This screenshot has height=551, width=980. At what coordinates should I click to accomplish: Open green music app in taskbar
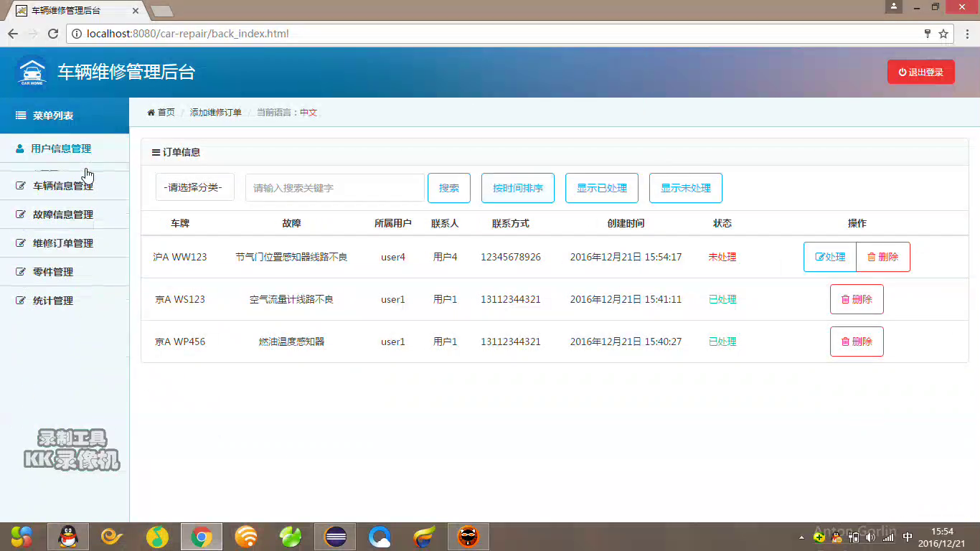(157, 537)
